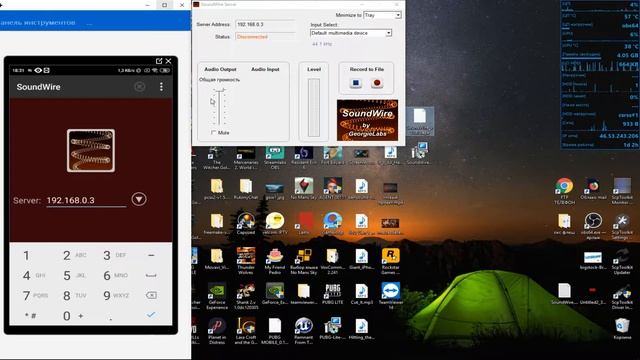Select the Cut_it.mp3 file on the desktop
640x360 pixels.
(x=361, y=294)
